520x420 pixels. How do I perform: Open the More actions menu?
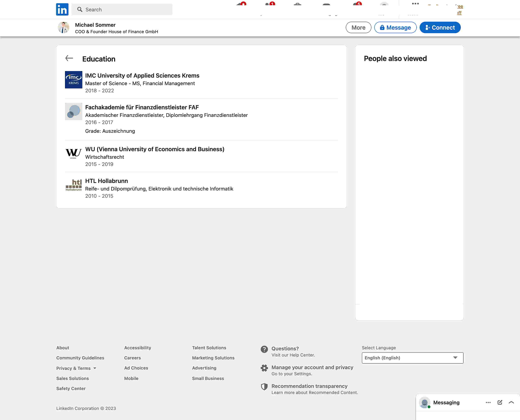358,28
